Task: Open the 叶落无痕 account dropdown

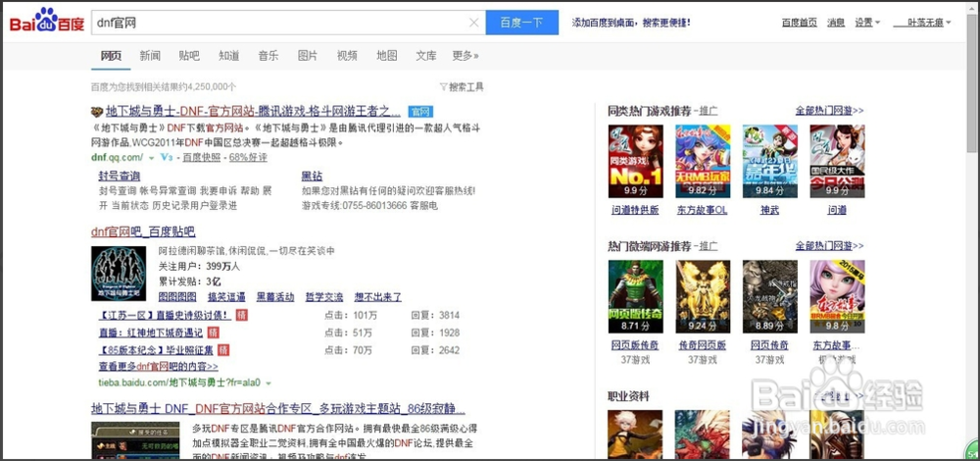Action: coord(922,23)
